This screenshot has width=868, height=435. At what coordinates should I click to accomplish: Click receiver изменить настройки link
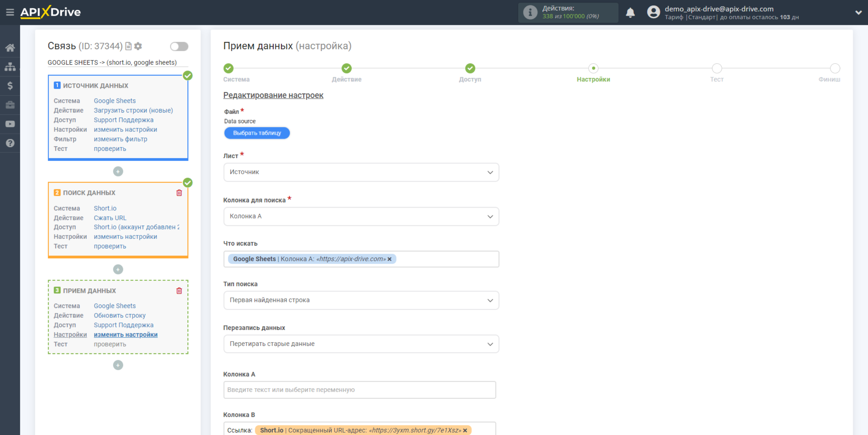[126, 335]
